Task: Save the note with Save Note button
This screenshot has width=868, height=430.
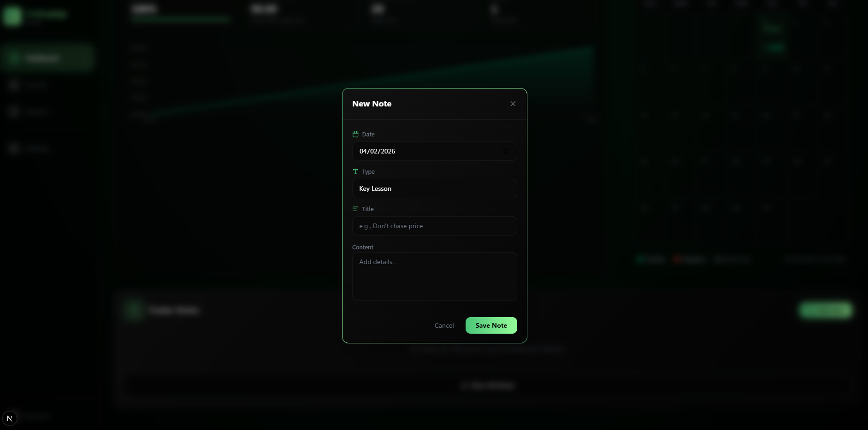Action: click(491, 325)
